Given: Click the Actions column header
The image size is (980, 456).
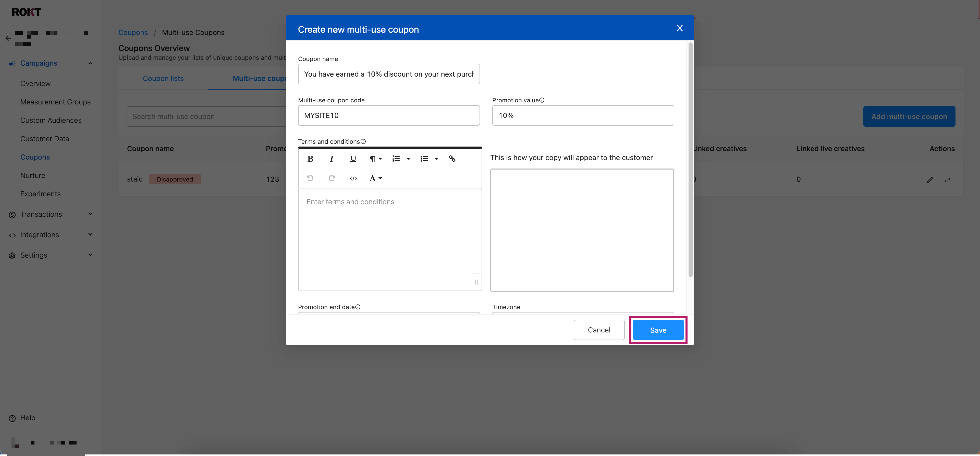Looking at the screenshot, I should 942,149.
